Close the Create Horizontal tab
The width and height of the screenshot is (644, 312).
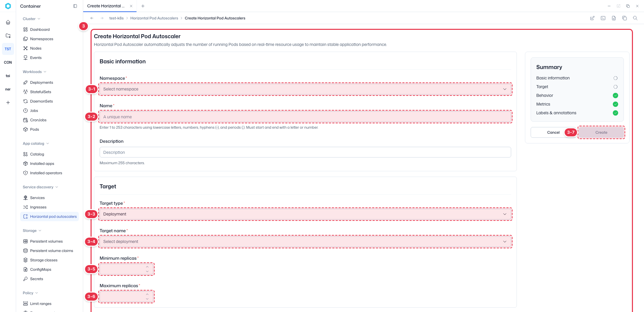pos(131,6)
